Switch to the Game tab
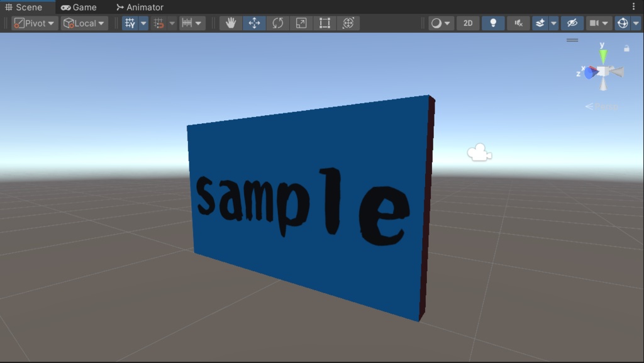Screen dimensions: 644x363 tap(79, 7)
